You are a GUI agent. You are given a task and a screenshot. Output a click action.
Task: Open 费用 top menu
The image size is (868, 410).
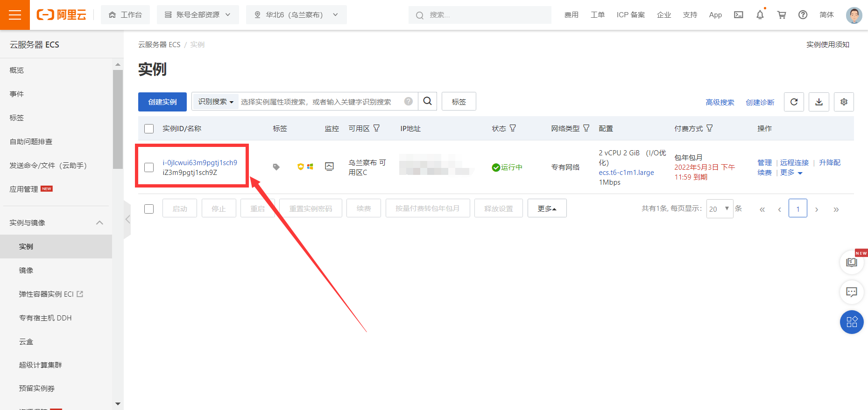572,15
